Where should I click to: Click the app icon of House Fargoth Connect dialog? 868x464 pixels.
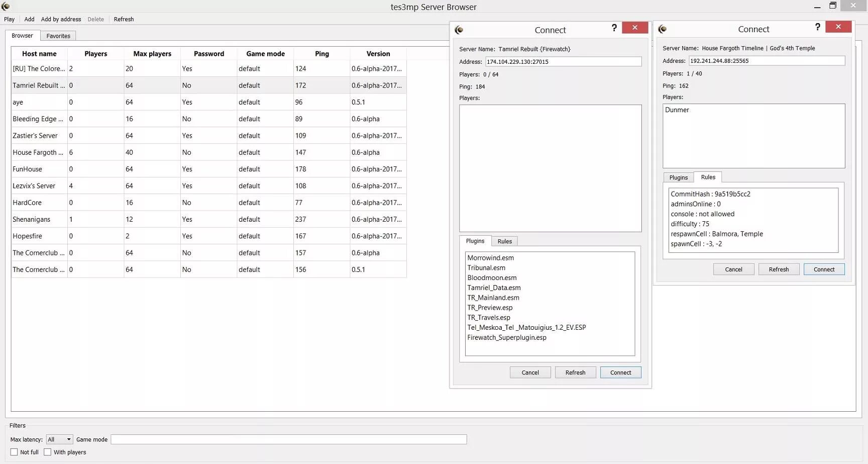662,29
